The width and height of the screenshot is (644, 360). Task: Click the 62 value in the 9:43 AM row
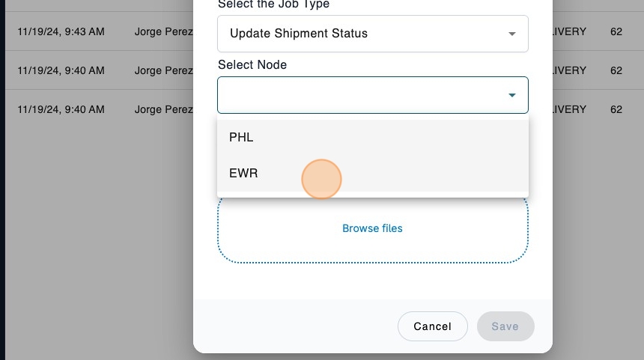(x=616, y=32)
